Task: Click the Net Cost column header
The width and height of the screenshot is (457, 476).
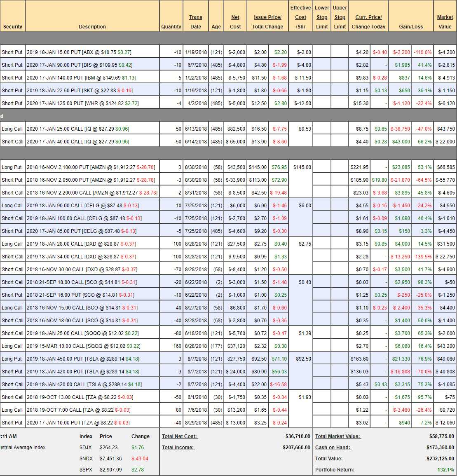Action: (x=235, y=22)
